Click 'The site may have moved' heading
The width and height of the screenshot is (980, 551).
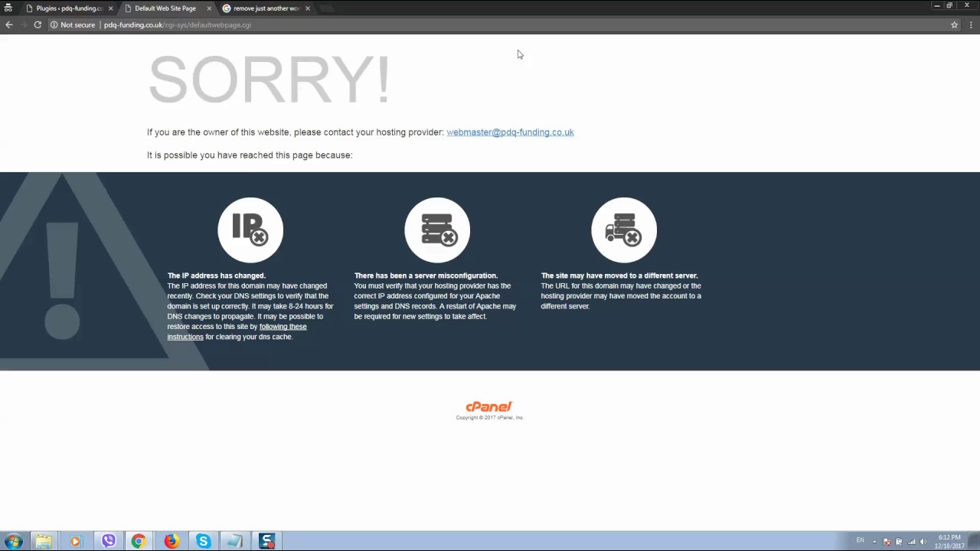click(x=619, y=275)
